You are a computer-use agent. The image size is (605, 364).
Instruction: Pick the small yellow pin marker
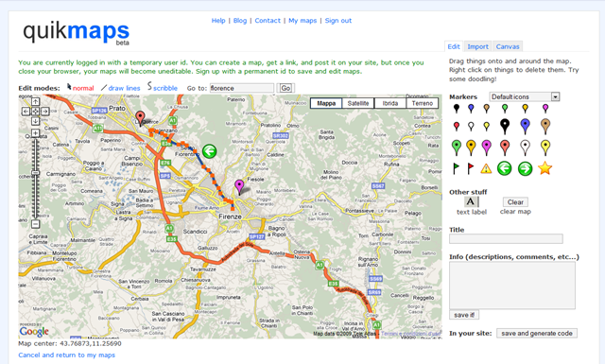487,127
